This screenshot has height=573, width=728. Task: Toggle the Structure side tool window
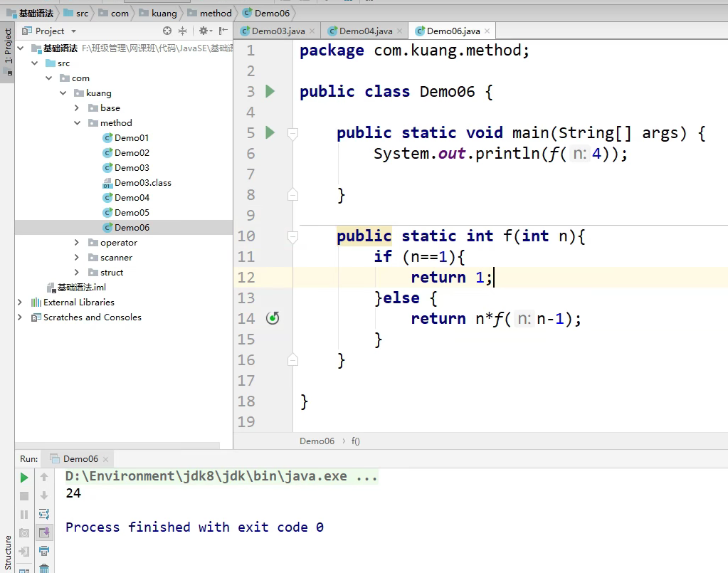tap(7, 552)
